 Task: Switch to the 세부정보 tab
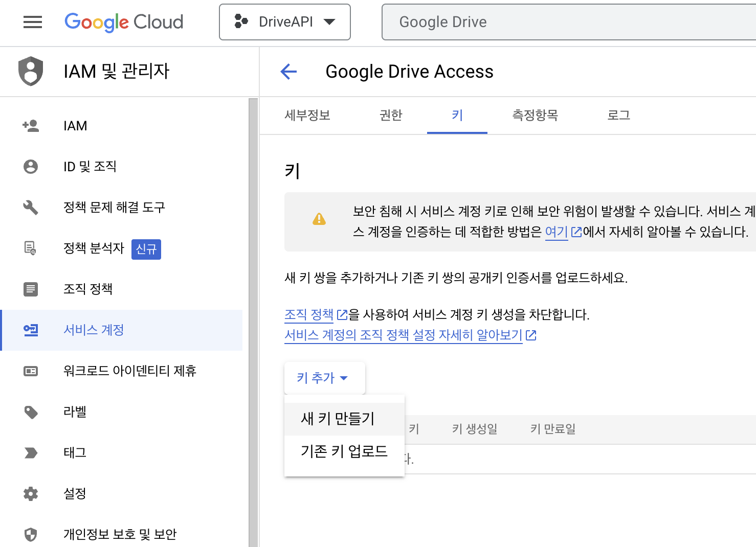[x=307, y=116]
